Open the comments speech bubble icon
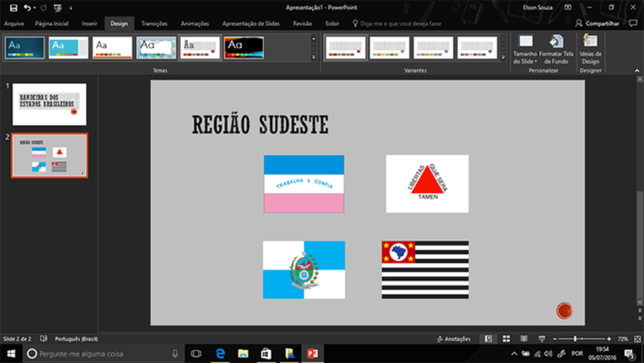The width and height of the screenshot is (644, 363). pyautogui.click(x=633, y=24)
